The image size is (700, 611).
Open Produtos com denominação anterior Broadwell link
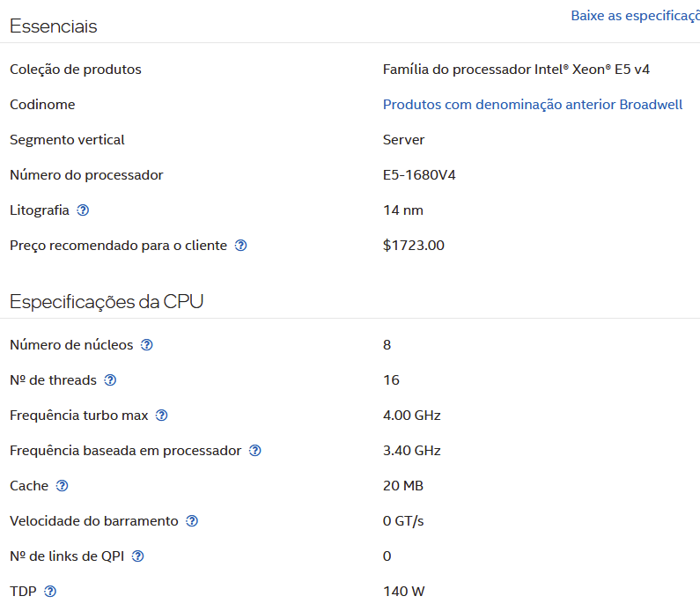pyautogui.click(x=533, y=105)
